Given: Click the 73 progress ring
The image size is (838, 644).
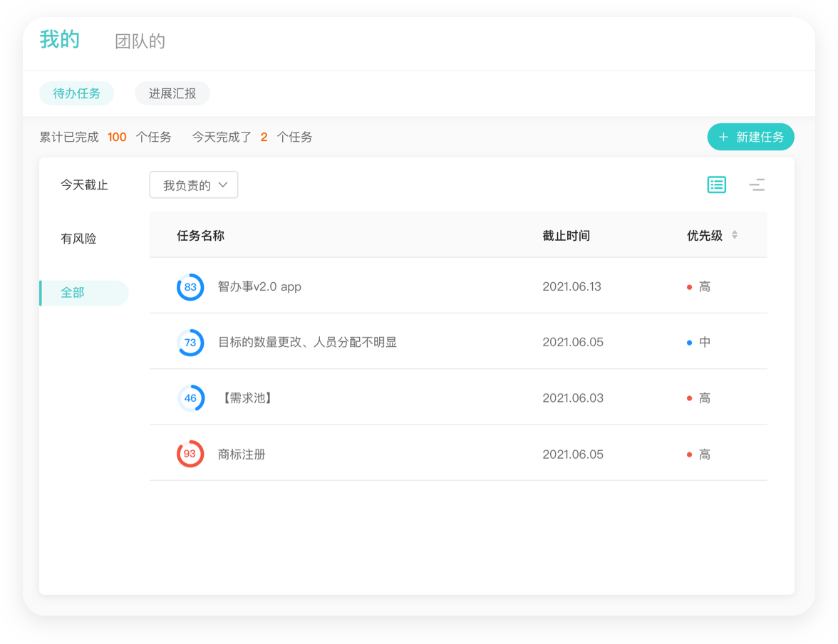Looking at the screenshot, I should [x=190, y=343].
